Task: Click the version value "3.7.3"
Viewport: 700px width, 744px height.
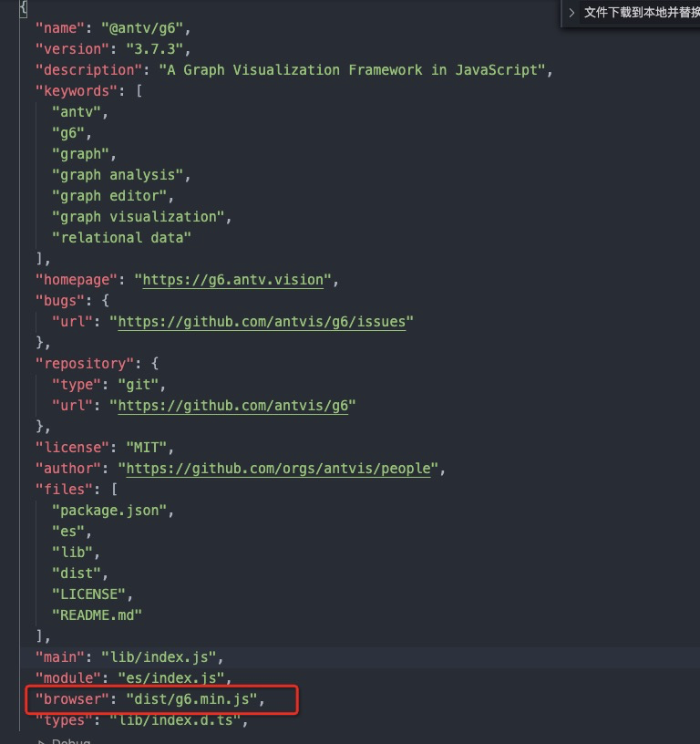Action: tap(155, 49)
